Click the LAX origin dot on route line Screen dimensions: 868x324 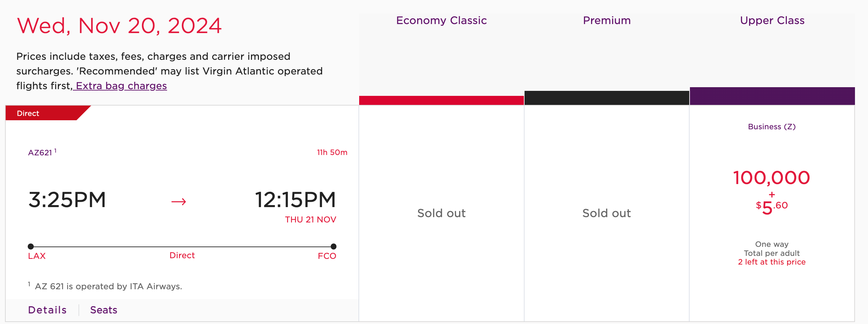point(31,246)
